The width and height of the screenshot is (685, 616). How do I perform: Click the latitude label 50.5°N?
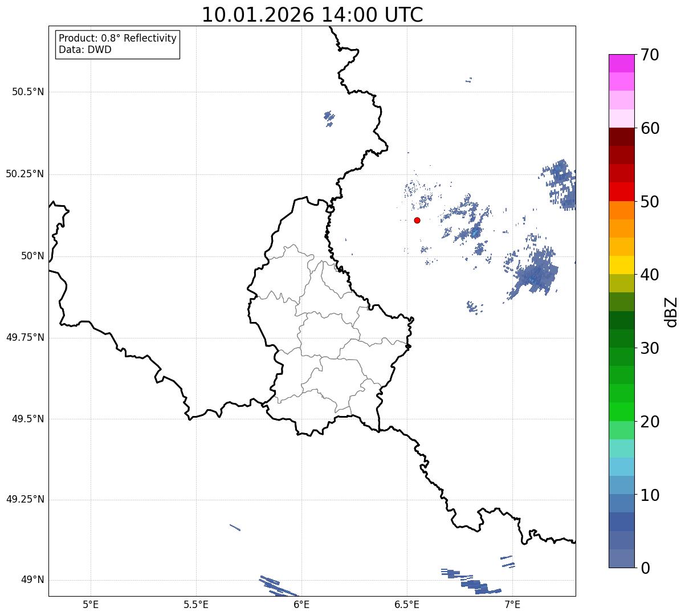point(28,92)
